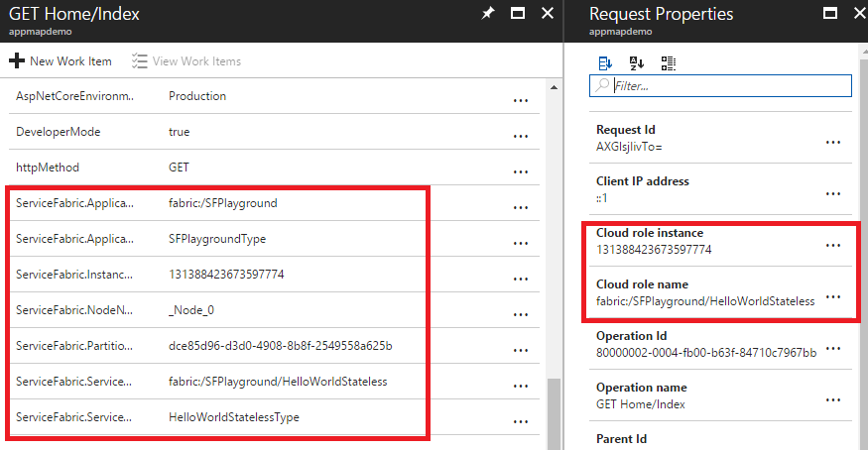This screenshot has height=450, width=868.
Task: Click the properties list scrollbar thumb
Action: click(x=555, y=413)
